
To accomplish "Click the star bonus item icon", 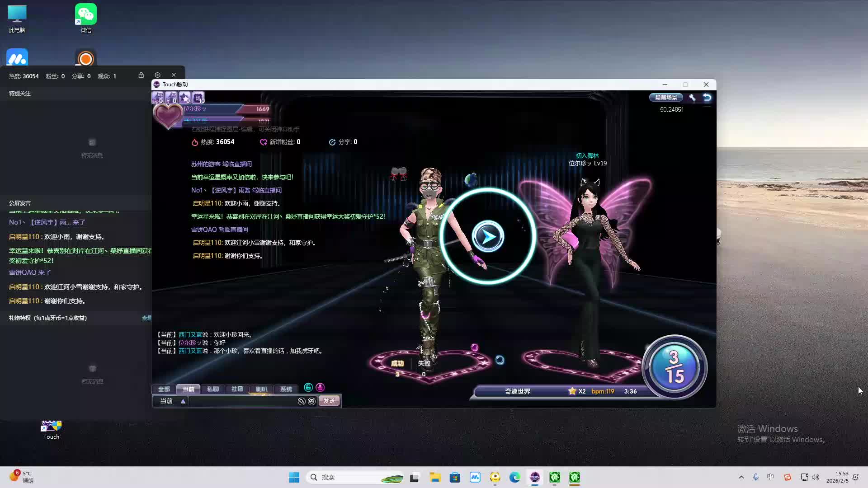I will (x=184, y=98).
